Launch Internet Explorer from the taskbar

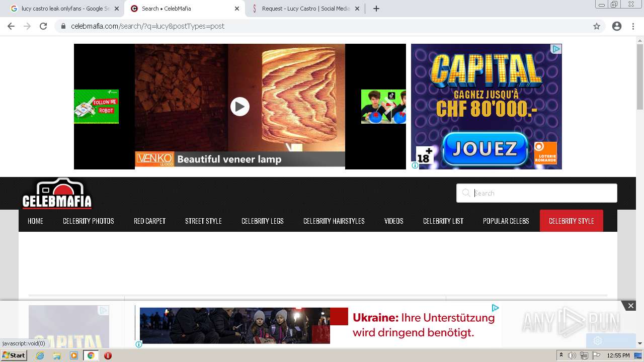pos(40,355)
